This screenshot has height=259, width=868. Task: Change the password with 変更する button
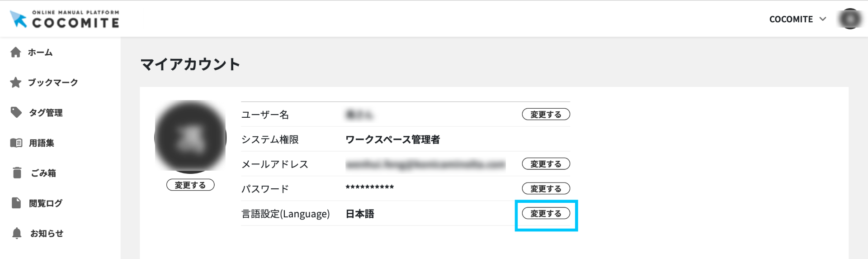pos(546,188)
